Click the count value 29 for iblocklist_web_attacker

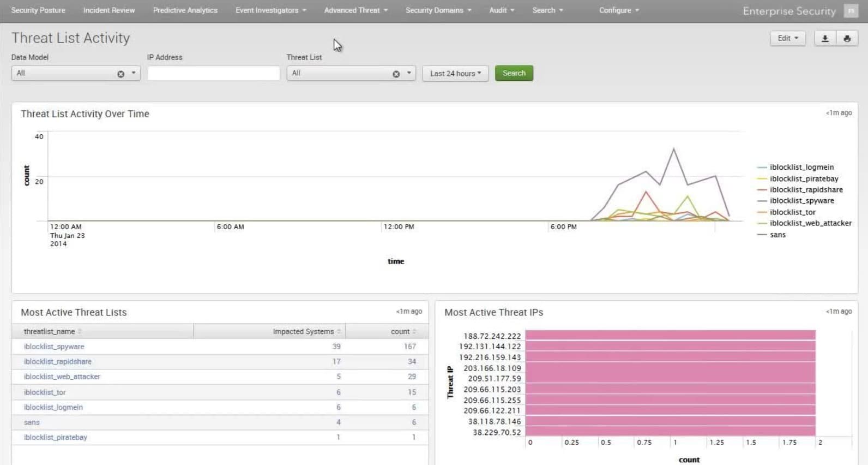[412, 377]
